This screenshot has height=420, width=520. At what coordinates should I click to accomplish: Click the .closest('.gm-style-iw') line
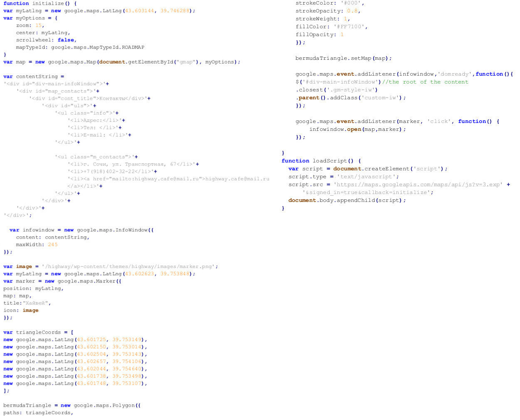[x=337, y=90]
